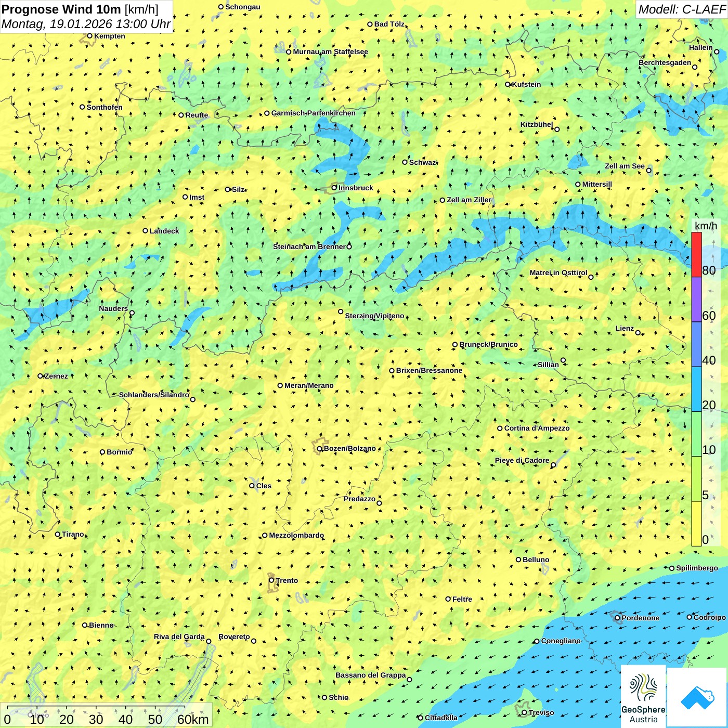Screen dimensions: 728x728
Task: Click the legend value '40'
Action: click(x=709, y=360)
